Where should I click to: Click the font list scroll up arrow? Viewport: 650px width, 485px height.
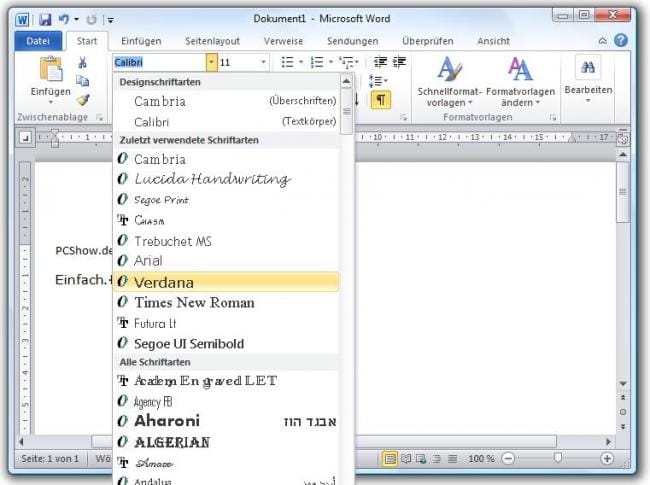point(347,81)
